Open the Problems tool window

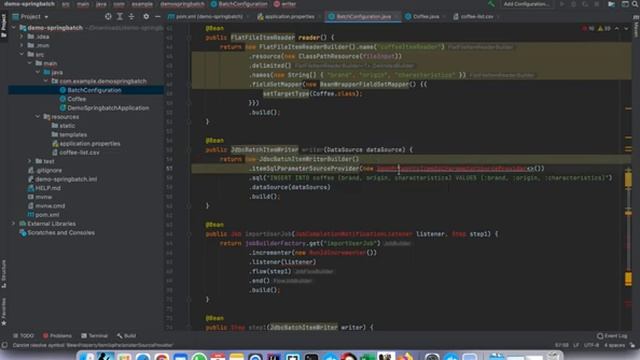57,336
